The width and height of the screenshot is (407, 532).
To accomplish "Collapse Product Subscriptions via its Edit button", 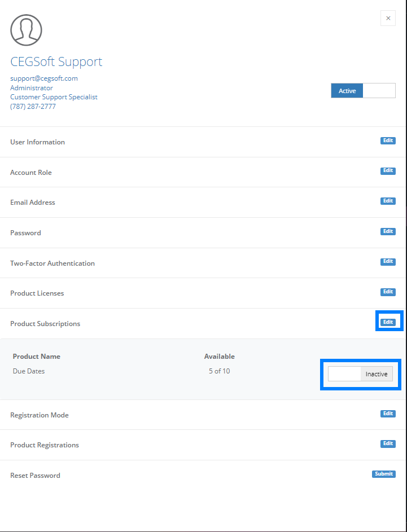I will 388,322.
